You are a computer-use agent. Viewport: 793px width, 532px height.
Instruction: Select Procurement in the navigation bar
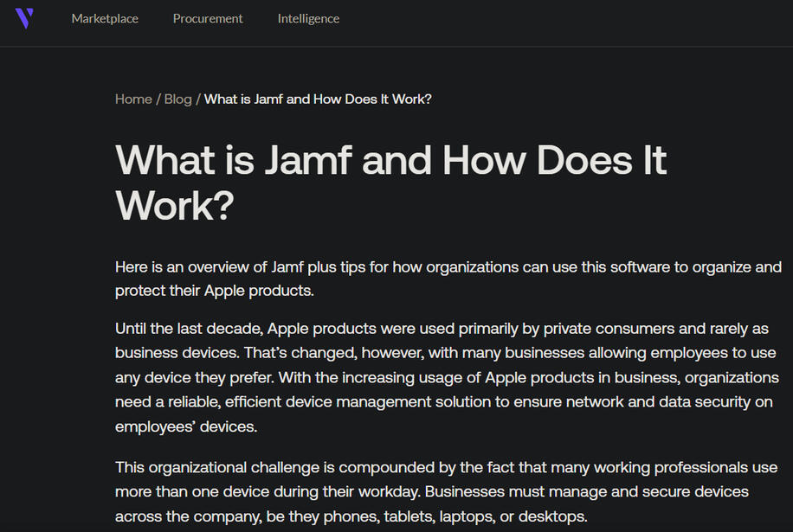208,18
